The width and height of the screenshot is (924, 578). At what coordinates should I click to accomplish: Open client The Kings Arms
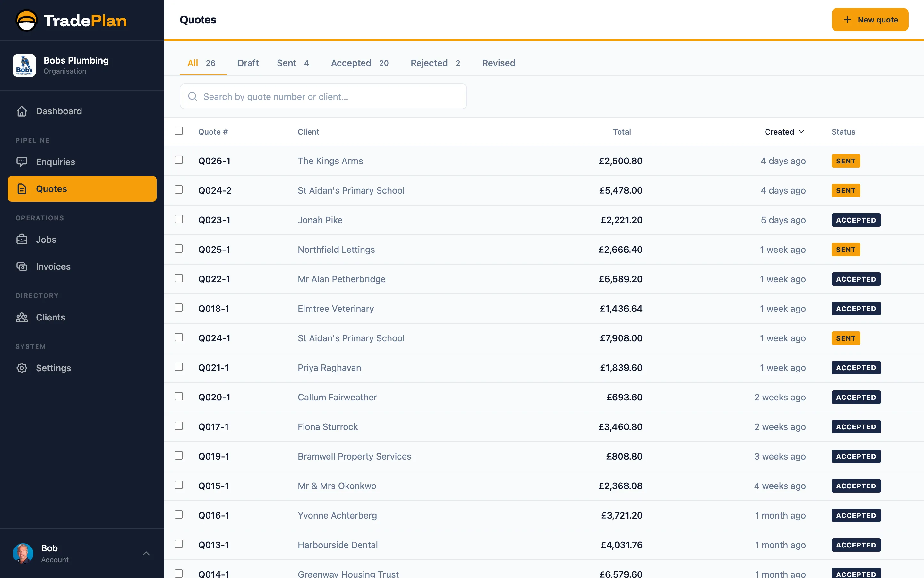330,161
